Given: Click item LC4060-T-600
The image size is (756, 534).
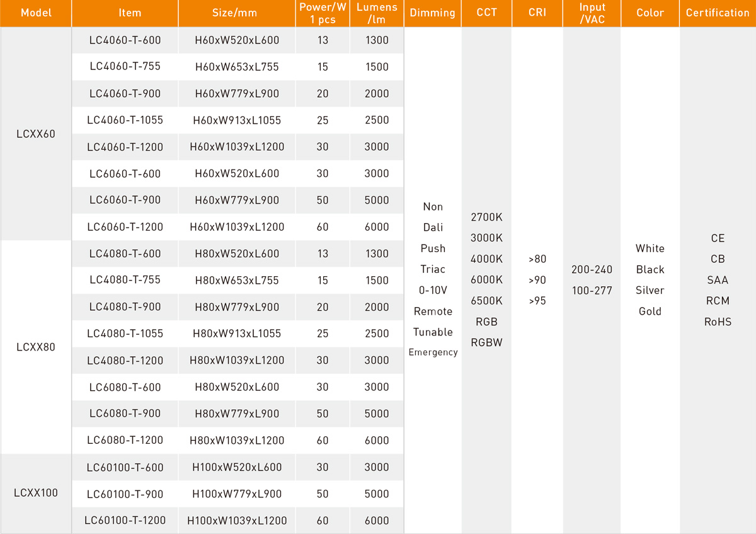Looking at the screenshot, I should click(125, 40).
